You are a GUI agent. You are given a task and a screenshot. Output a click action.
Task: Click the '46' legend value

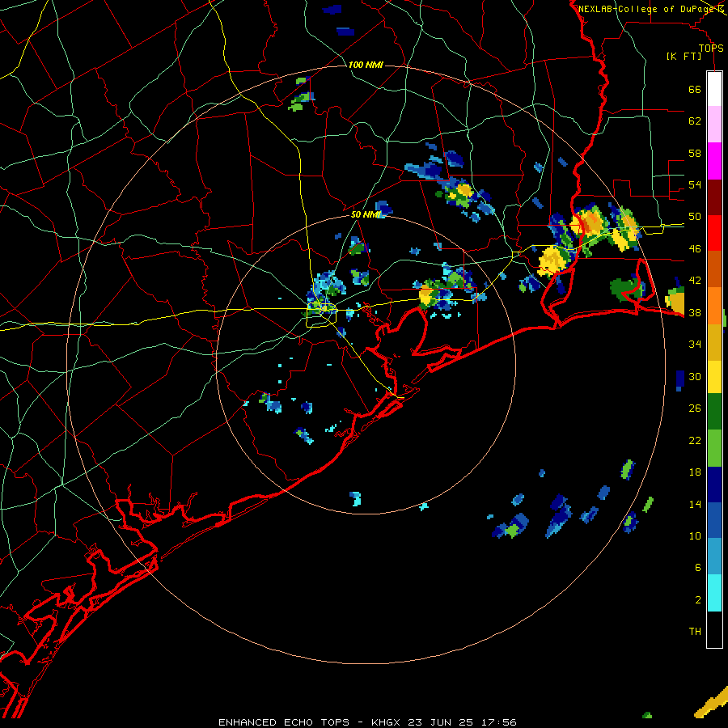click(695, 249)
